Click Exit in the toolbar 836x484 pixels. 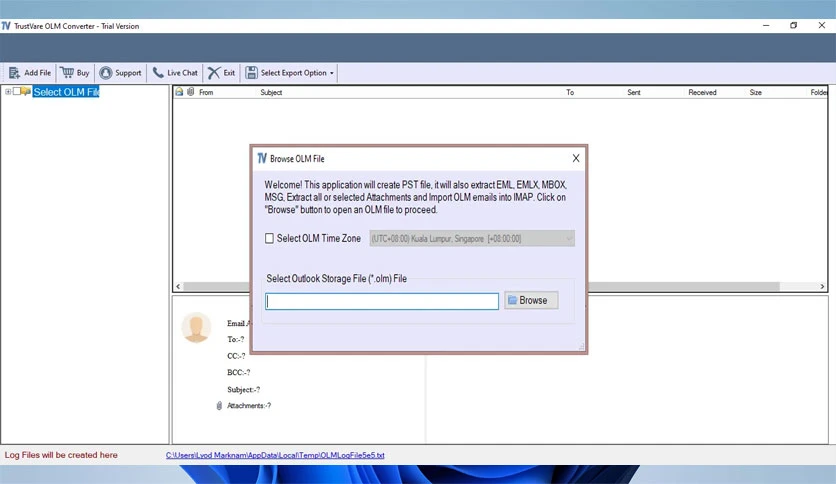(x=222, y=72)
